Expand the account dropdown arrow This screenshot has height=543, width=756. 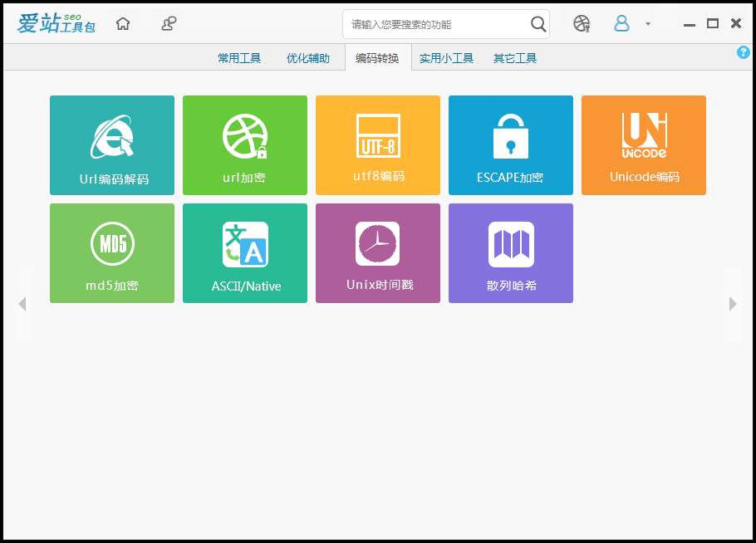point(648,23)
